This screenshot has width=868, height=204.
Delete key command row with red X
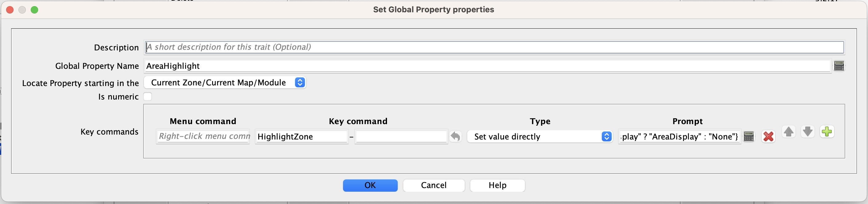coord(768,137)
